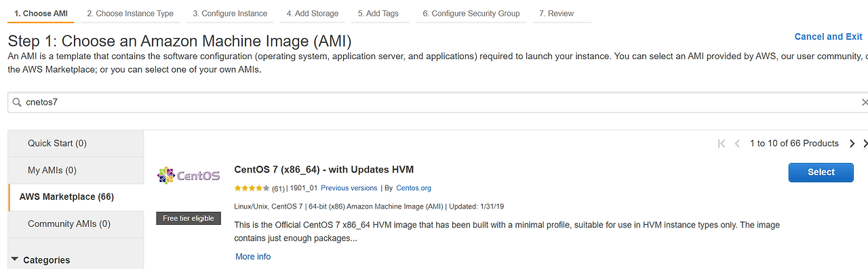Go to next page of products
The height and width of the screenshot is (269, 868).
852,143
